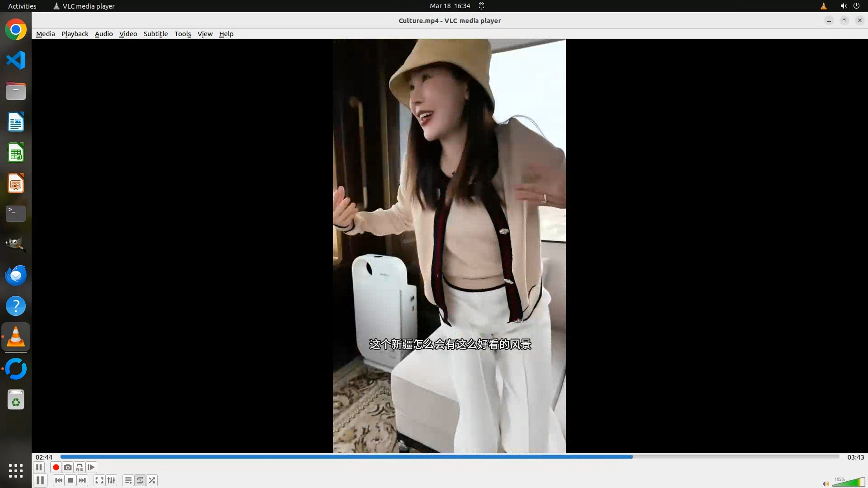Take a snapshot with camera icon
This screenshot has height=488, width=868.
coord(68,467)
